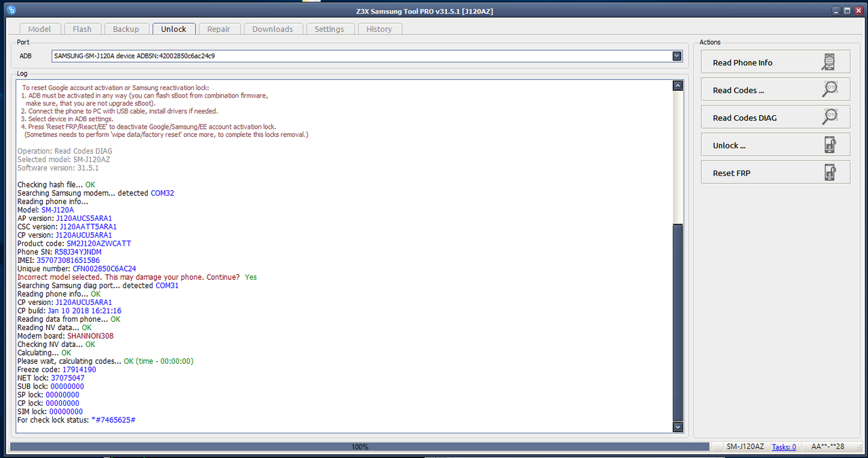Click the NET lock code 37075047
This screenshot has width=868, height=458.
point(68,378)
